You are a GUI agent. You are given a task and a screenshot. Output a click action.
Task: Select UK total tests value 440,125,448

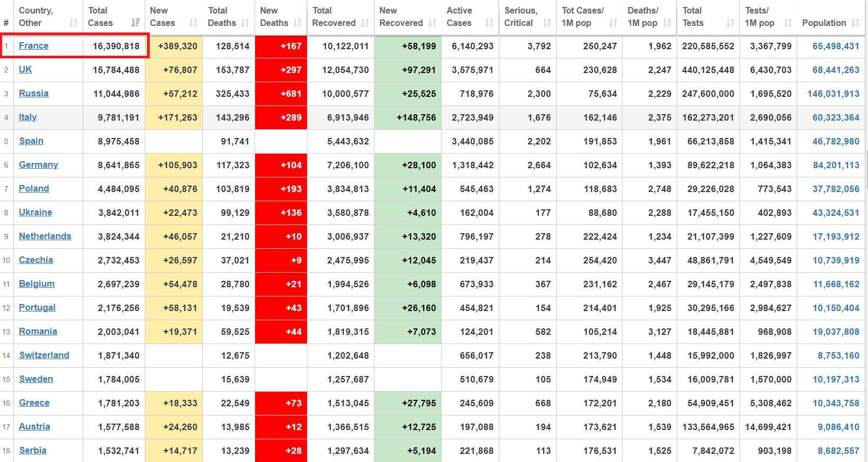(x=708, y=70)
